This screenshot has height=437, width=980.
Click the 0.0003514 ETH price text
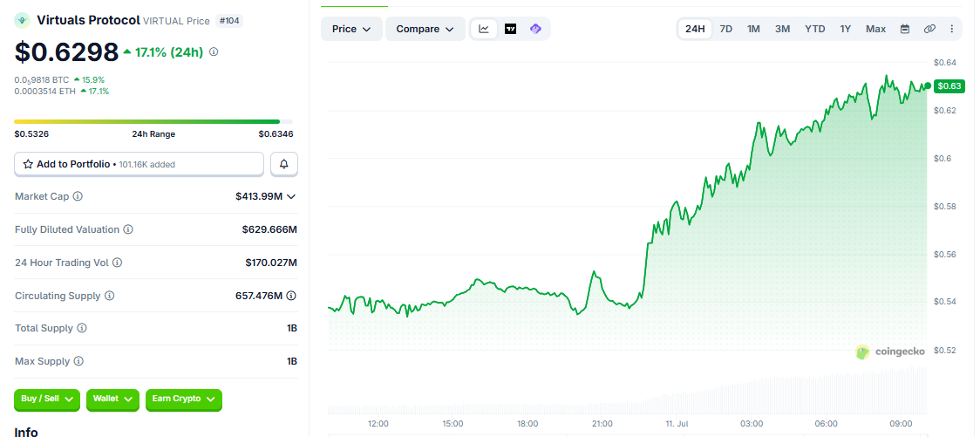[x=44, y=92]
